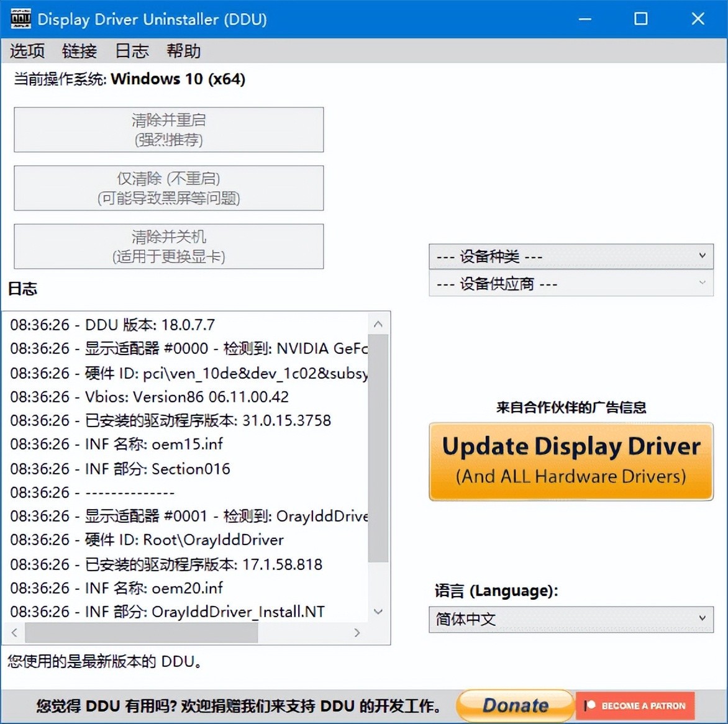Image resolution: width=728 pixels, height=724 pixels.
Task: Open the 帮助 menu
Action: [183, 51]
